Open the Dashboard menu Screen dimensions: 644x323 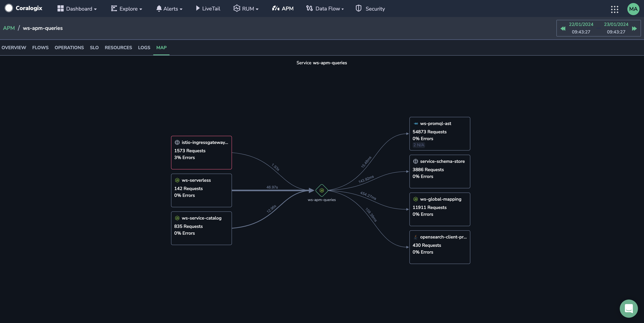click(x=77, y=9)
